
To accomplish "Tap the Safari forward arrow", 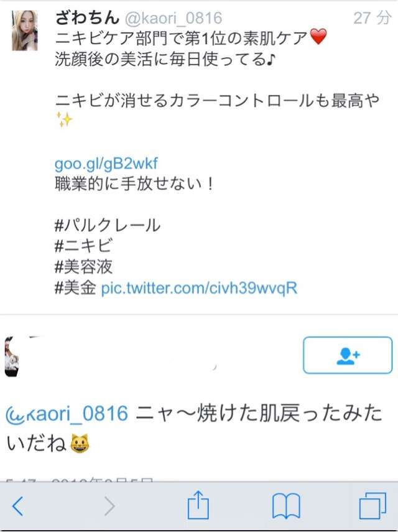I will coord(109,506).
